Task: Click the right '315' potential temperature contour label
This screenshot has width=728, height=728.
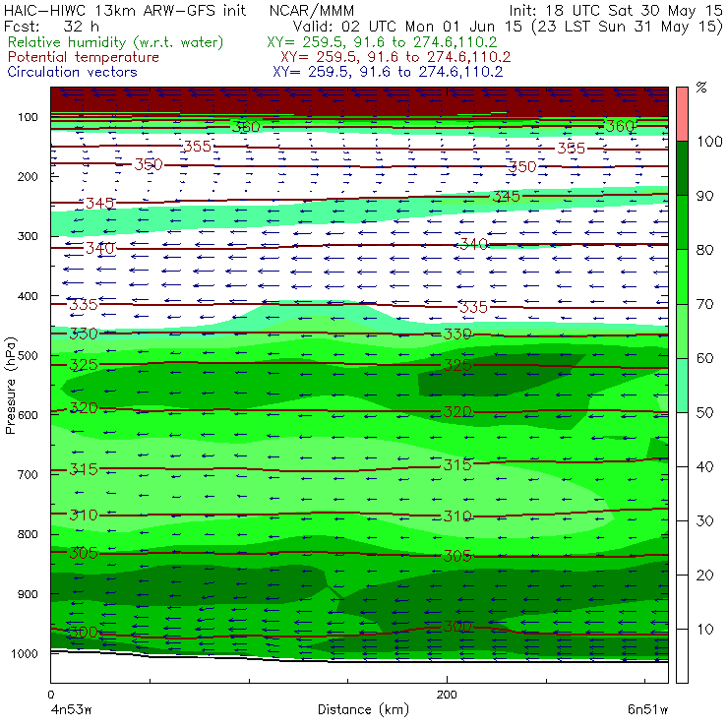Action: pos(457,464)
